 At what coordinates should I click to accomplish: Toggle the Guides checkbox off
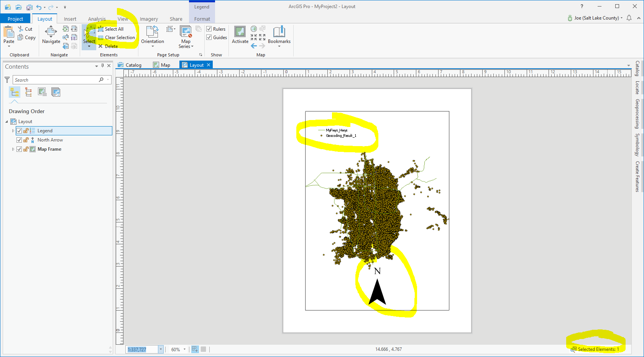tap(209, 38)
